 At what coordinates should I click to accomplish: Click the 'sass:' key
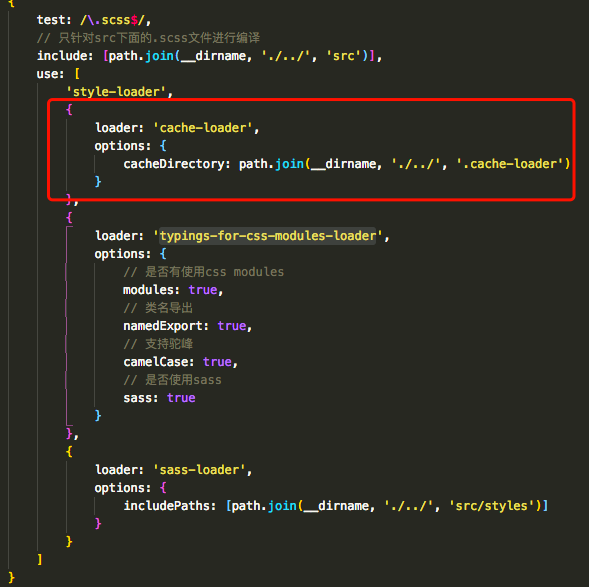140,398
